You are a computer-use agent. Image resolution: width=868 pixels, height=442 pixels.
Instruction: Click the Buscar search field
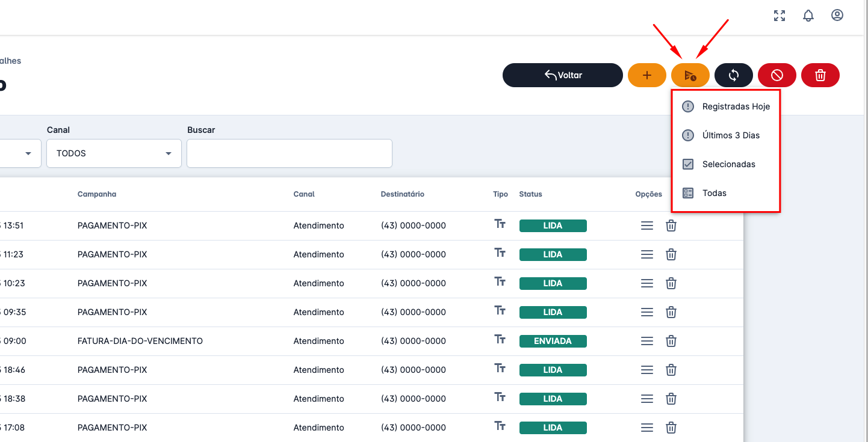tap(290, 153)
